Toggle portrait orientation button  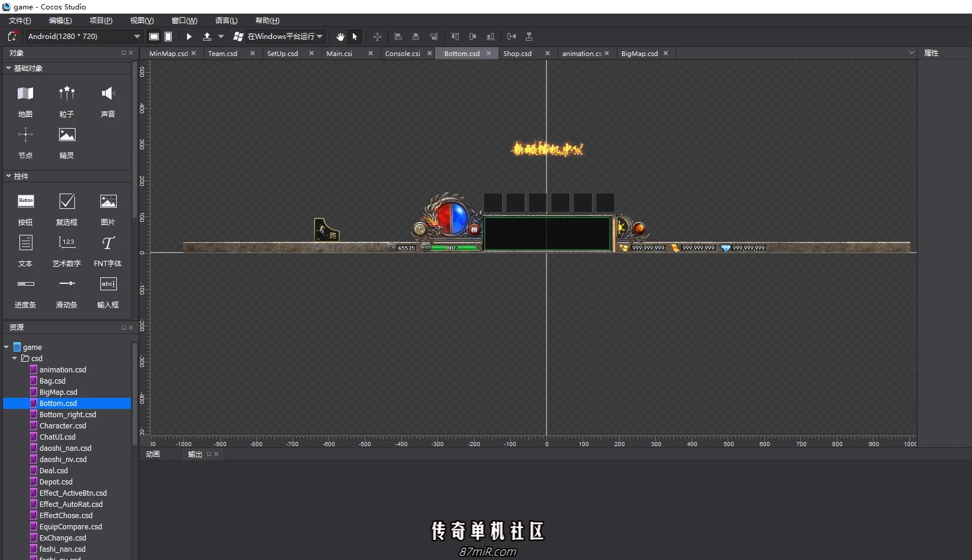pyautogui.click(x=168, y=37)
